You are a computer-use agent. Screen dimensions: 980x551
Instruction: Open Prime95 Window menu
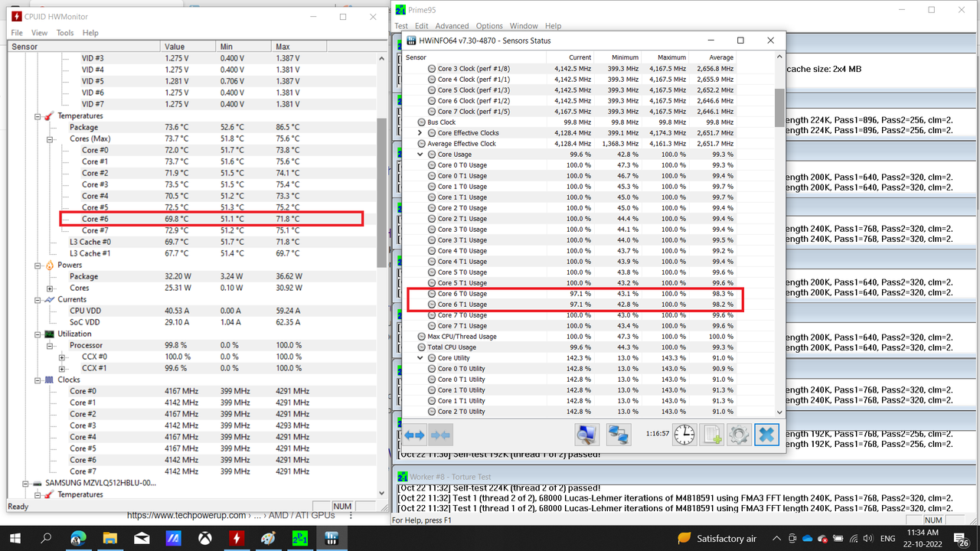[x=524, y=26]
